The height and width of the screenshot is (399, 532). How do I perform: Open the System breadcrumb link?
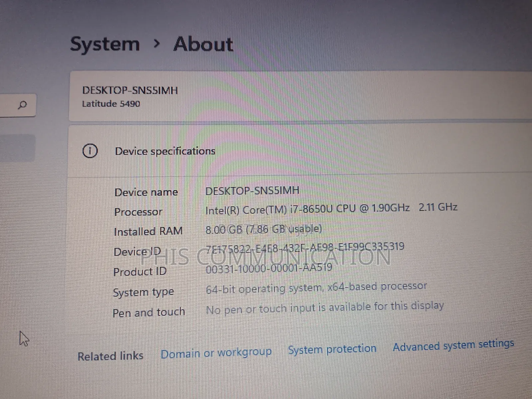[105, 44]
